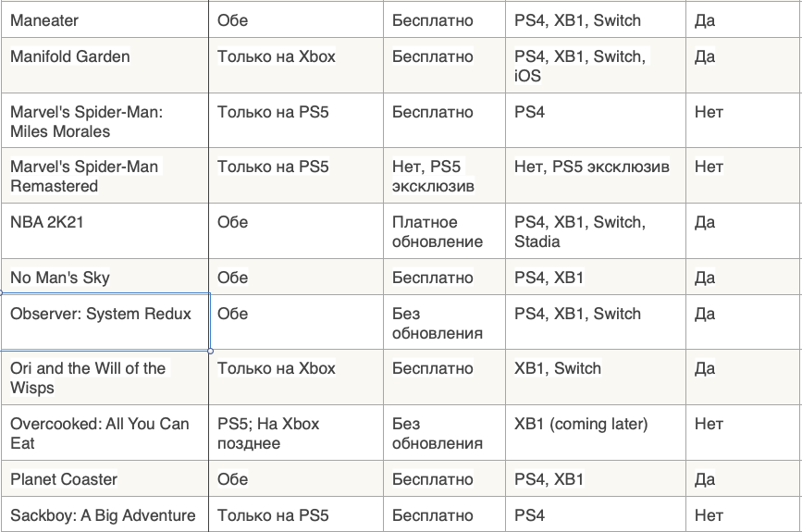The height and width of the screenshot is (532, 802).
Task: Select the 'PS5; На Xbox позднее' cell
Action: point(268,433)
